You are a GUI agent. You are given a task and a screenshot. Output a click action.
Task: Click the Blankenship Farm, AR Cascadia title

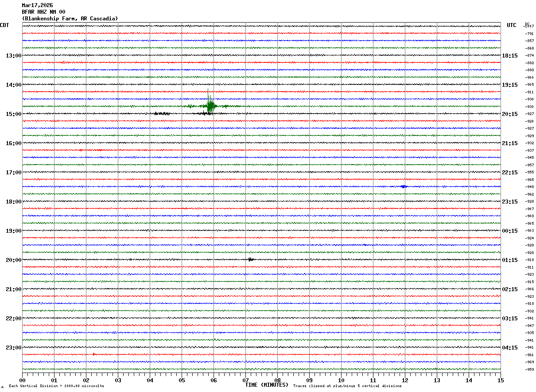point(70,19)
